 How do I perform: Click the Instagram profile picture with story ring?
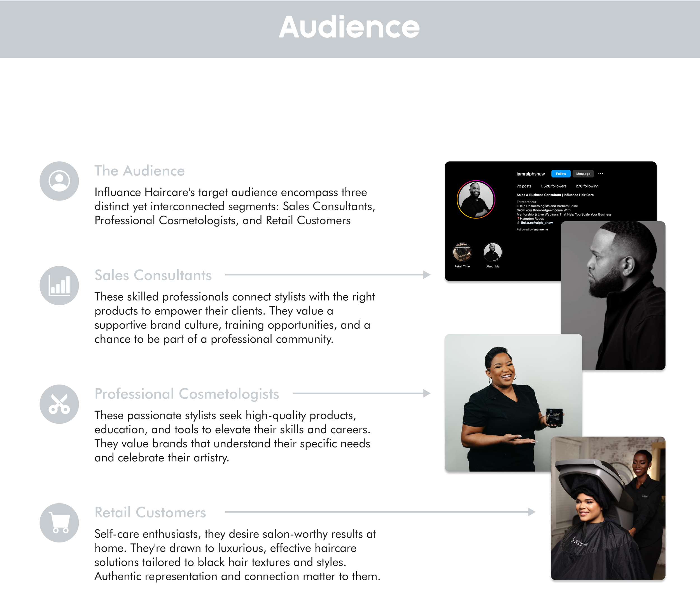[x=476, y=199]
